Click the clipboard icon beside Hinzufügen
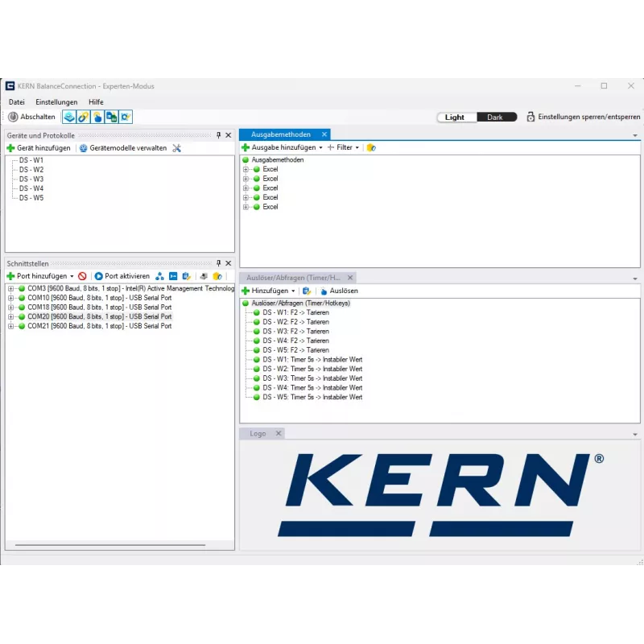The height and width of the screenshot is (644, 644). click(x=304, y=291)
